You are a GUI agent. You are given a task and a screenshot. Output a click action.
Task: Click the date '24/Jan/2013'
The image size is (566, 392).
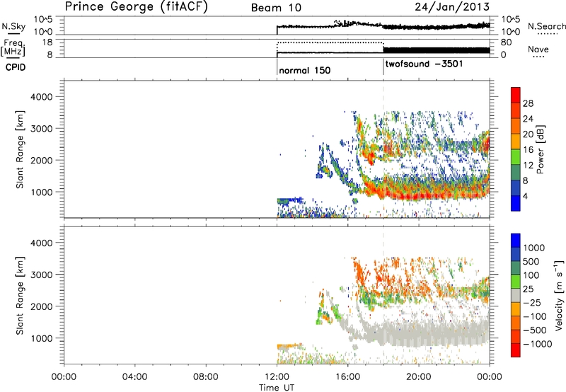point(452,6)
